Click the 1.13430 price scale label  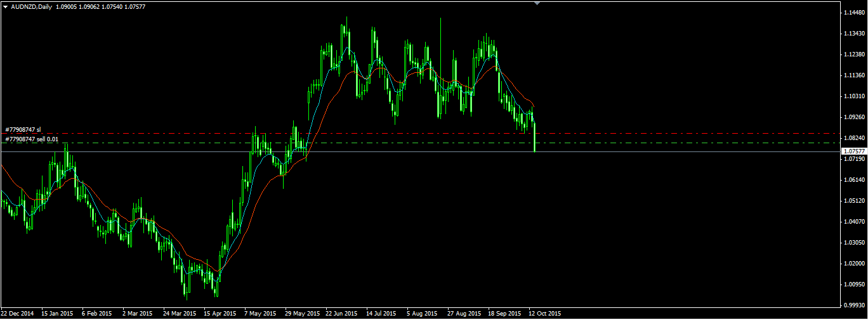tap(854, 34)
